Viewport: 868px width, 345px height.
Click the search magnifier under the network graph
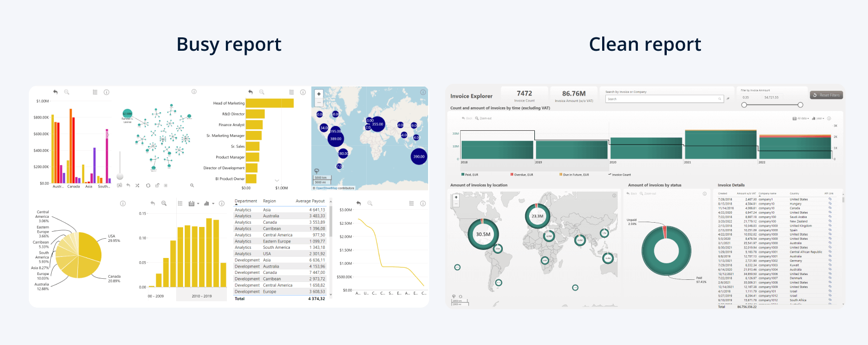click(192, 185)
